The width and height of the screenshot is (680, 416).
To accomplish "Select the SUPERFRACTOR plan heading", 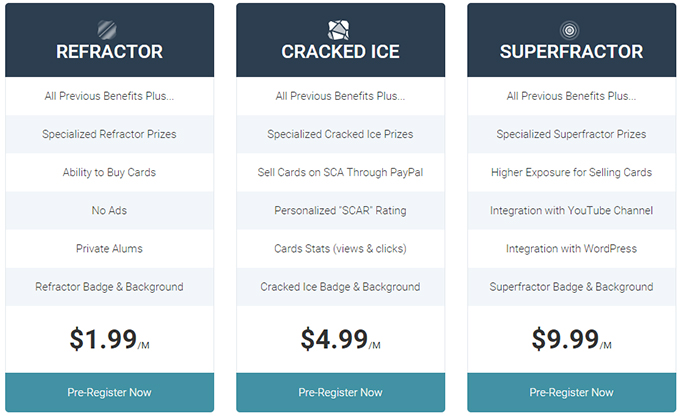I will [x=572, y=52].
